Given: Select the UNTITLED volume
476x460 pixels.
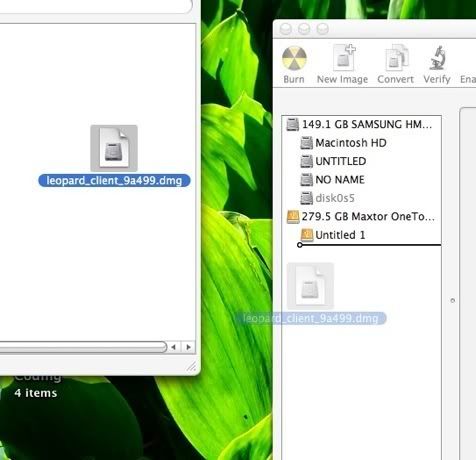Looking at the screenshot, I should pos(362,161).
